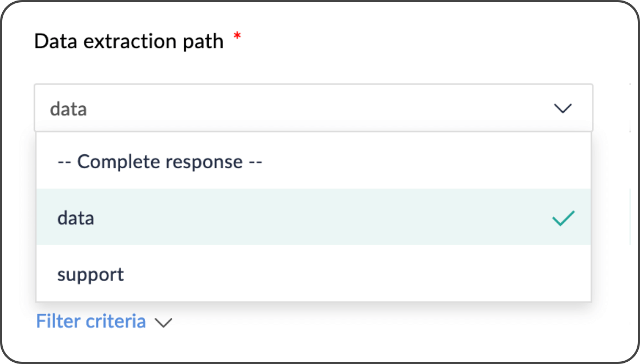Select the highlighted 'data' list option

(76, 218)
